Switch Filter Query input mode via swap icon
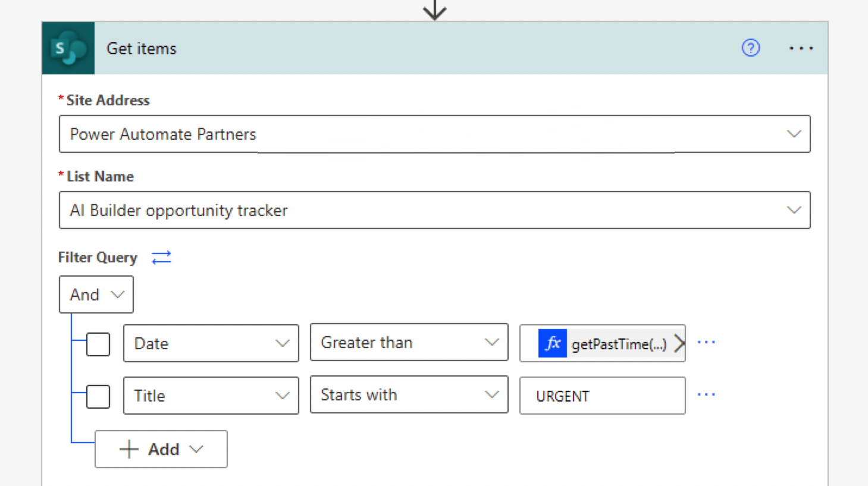The image size is (868, 486). [x=161, y=258]
